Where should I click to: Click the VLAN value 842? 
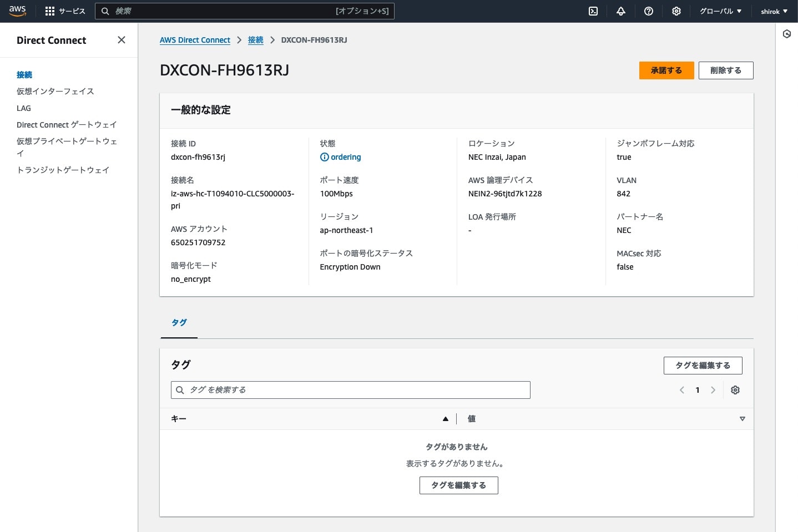tap(623, 194)
